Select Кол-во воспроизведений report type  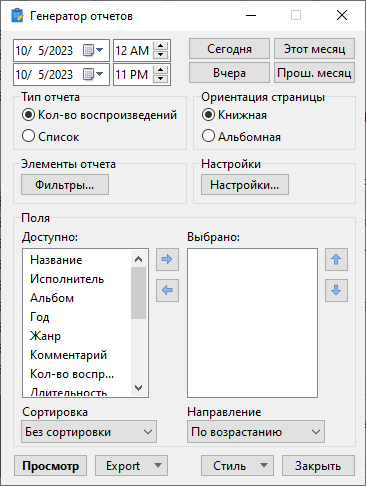point(99,115)
